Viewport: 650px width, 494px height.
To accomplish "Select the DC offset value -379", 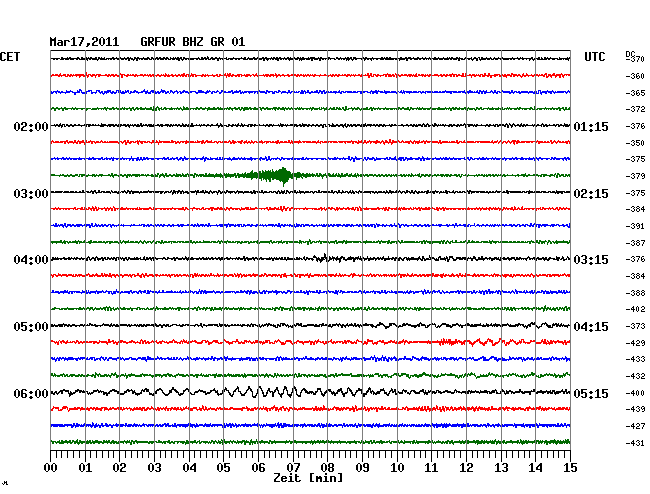I will click(635, 176).
